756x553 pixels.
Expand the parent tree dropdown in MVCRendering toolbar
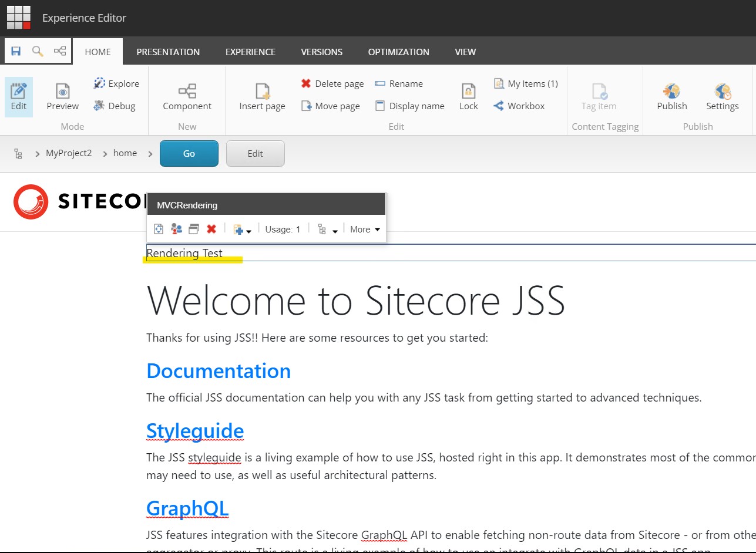327,229
